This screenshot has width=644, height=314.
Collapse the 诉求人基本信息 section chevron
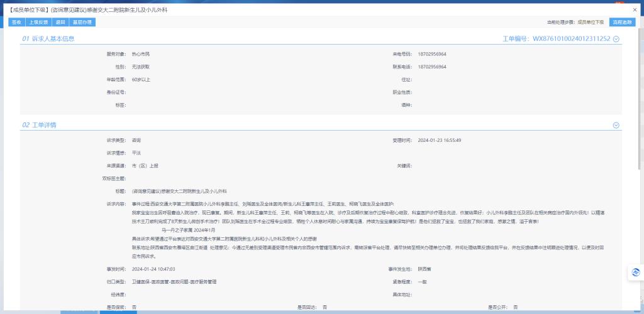(x=616, y=39)
